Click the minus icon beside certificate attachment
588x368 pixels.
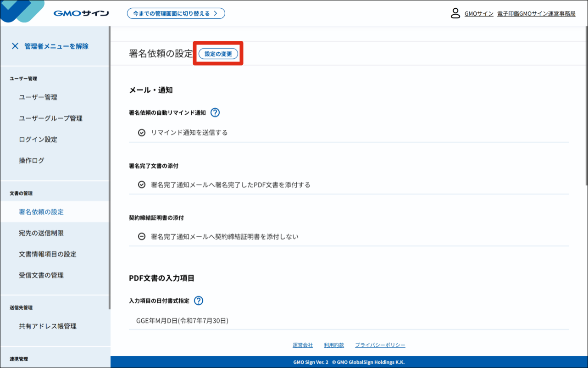142,237
